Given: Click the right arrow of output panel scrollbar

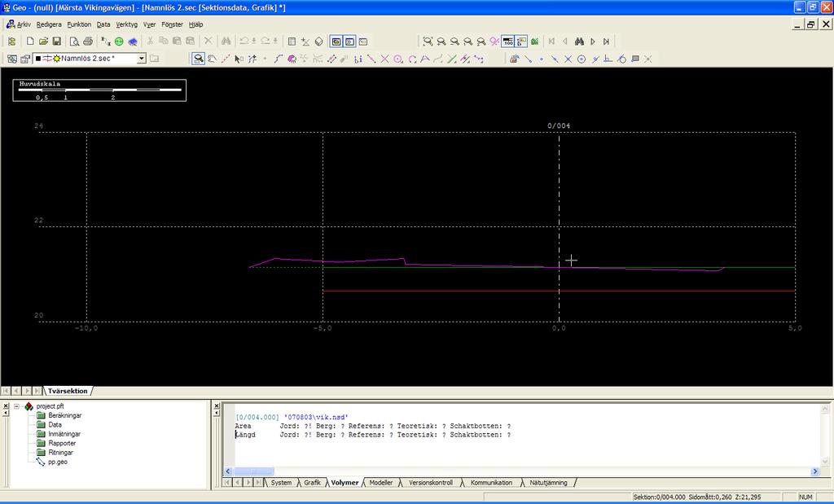Looking at the screenshot, I should pos(814,471).
